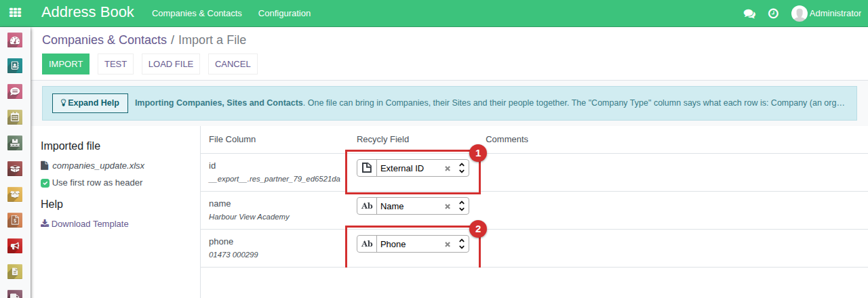Click the file icon in External ID field
Viewport: 868px width, 298px height.
(x=367, y=168)
